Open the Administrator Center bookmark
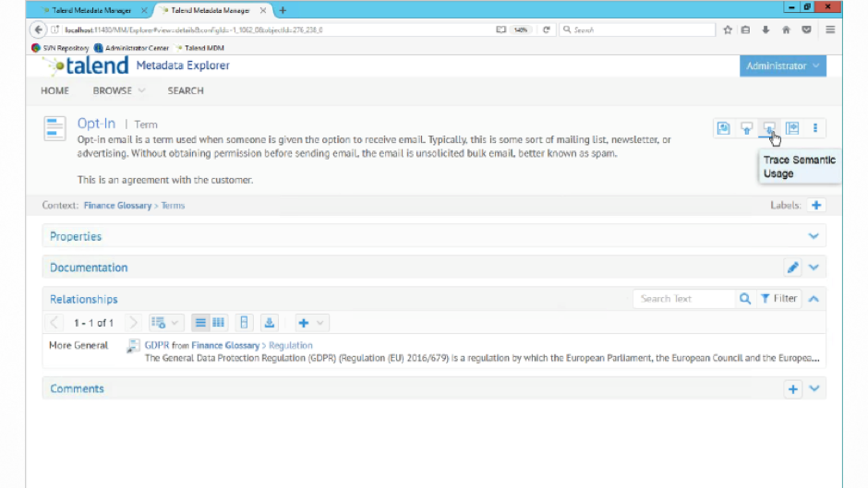This screenshot has width=868, height=488. [x=131, y=48]
